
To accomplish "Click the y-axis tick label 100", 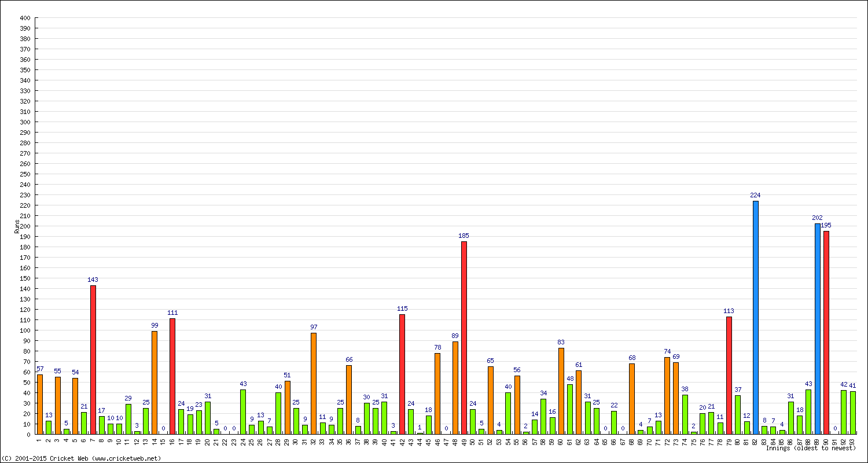I will tap(24, 330).
